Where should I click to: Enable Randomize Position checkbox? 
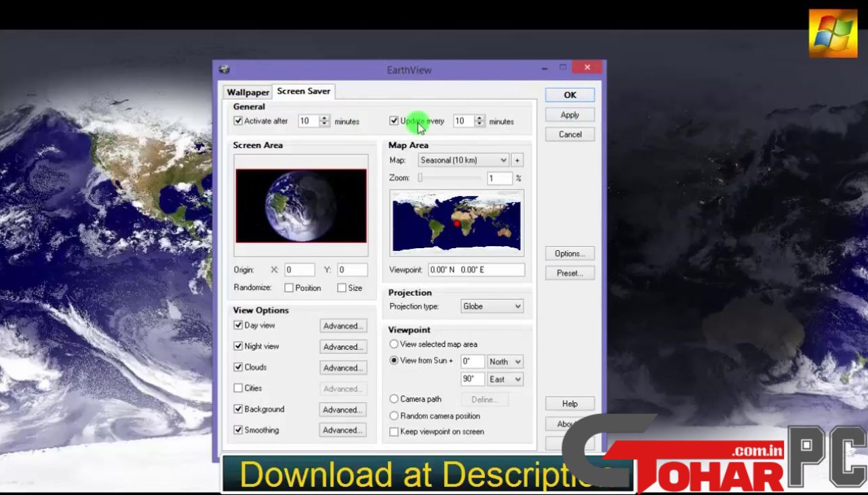(x=289, y=288)
